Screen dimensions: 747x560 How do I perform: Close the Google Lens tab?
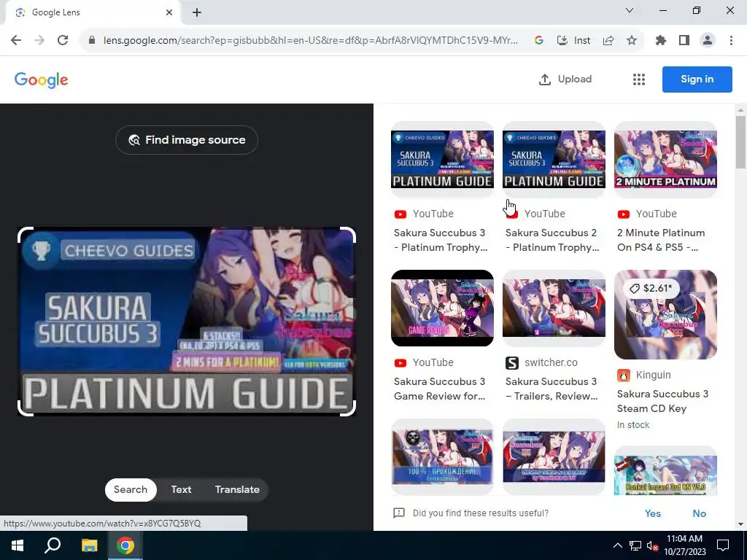point(169,12)
